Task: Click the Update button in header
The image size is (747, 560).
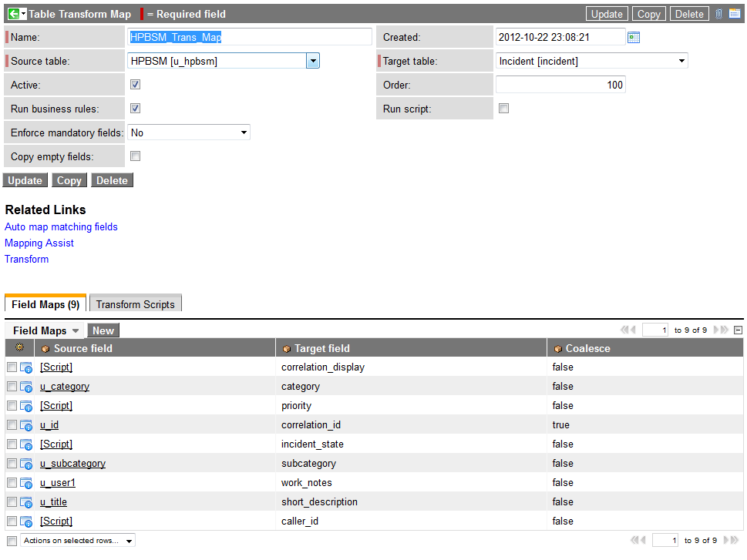Action: click(607, 14)
